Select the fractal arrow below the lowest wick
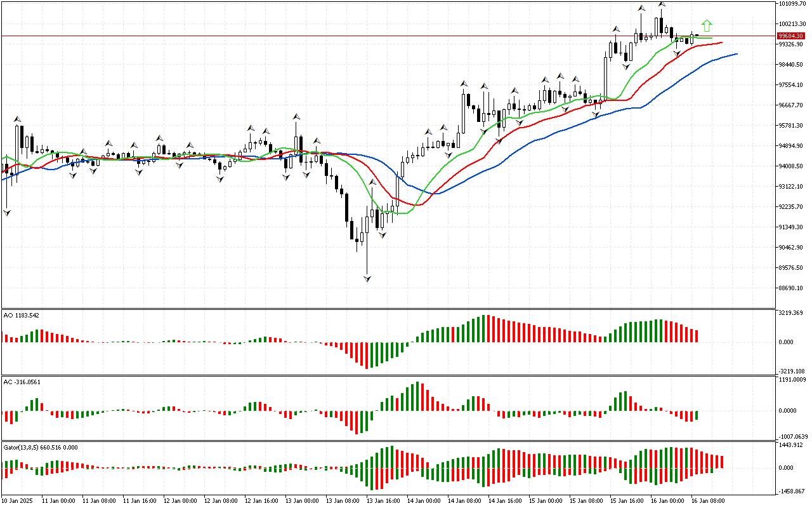The height and width of the screenshot is (508, 812). [367, 278]
